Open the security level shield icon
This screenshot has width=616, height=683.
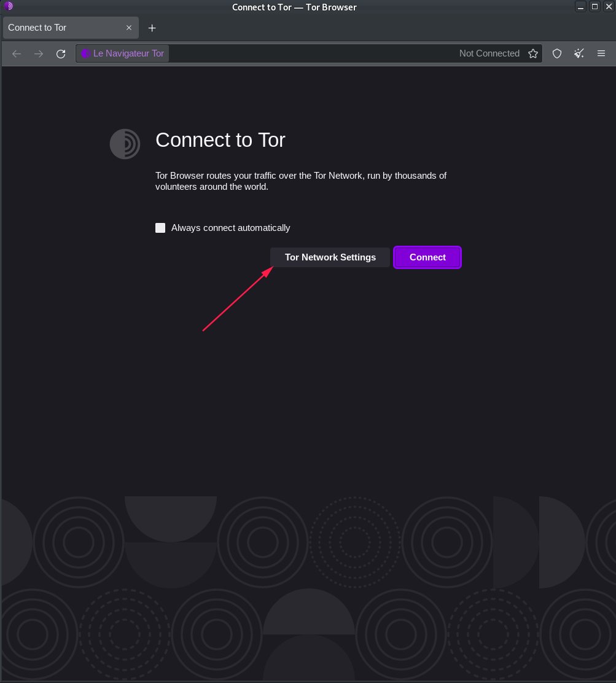coord(557,53)
